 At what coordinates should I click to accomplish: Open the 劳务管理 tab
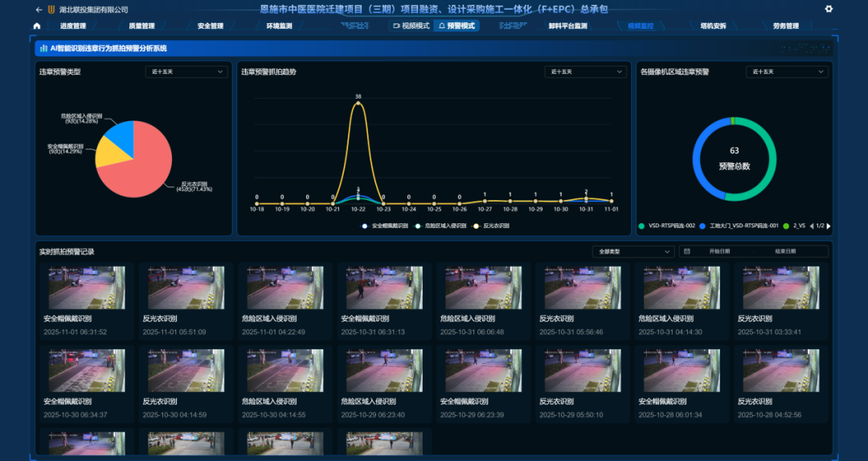tap(785, 26)
